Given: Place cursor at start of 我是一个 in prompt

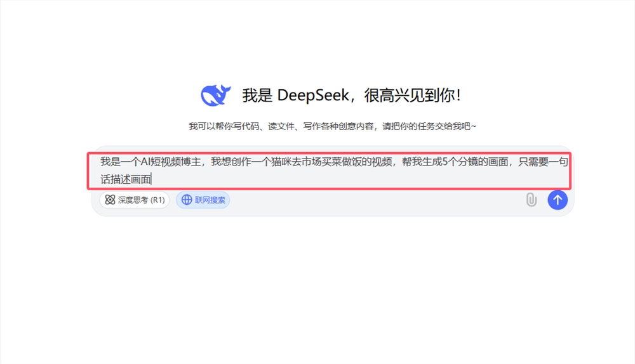Looking at the screenshot, I should point(100,162).
